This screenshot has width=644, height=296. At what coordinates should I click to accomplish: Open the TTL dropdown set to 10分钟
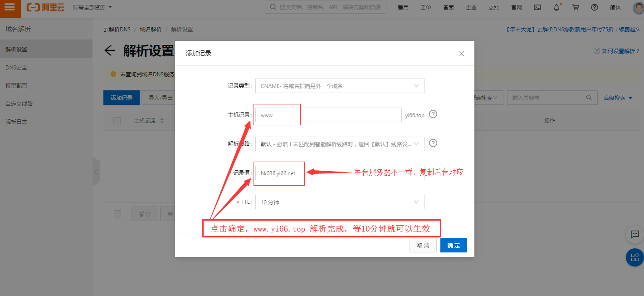tap(339, 202)
